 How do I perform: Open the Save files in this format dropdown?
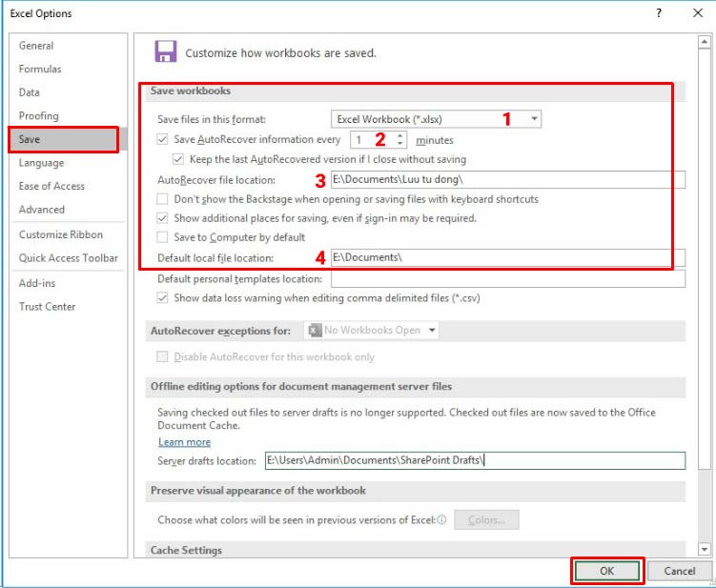[x=436, y=119]
